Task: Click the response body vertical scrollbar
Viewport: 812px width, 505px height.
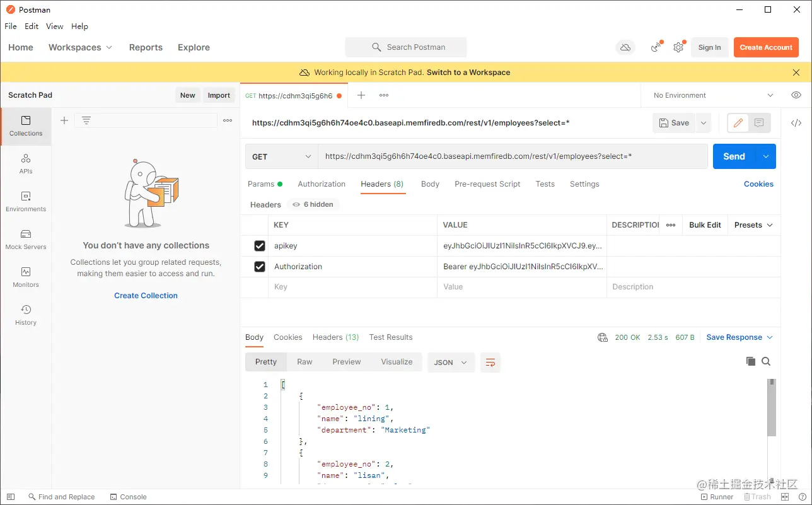Action: [x=772, y=407]
